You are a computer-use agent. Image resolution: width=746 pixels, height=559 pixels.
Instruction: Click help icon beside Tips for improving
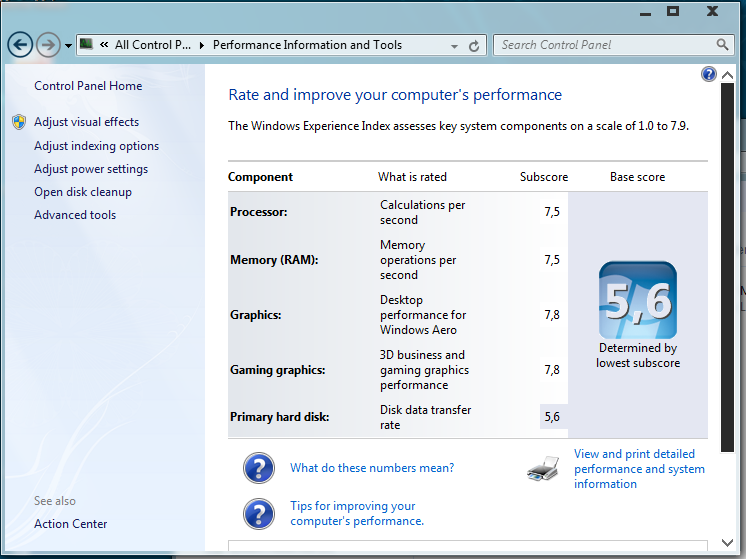click(259, 514)
